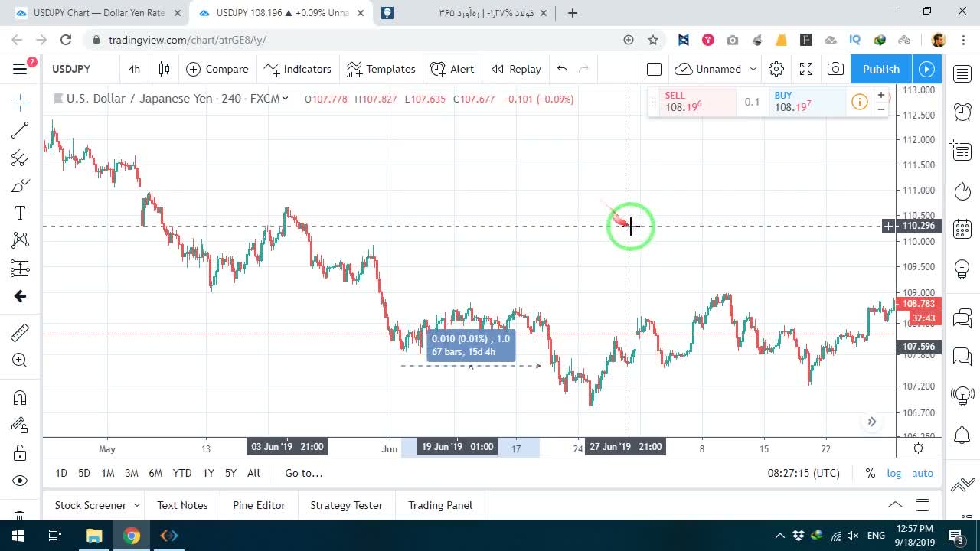
Task: Expand the Stock Screener dropdown arrow
Action: [137, 505]
